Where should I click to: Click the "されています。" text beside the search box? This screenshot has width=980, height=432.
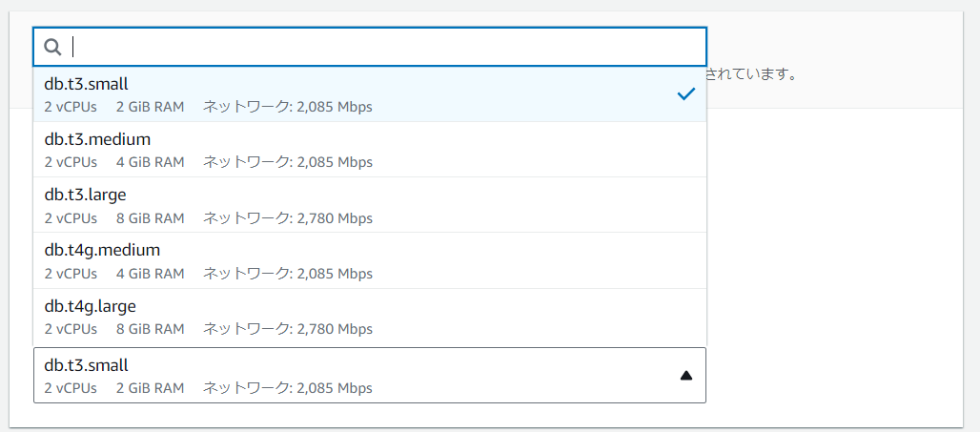(x=752, y=75)
